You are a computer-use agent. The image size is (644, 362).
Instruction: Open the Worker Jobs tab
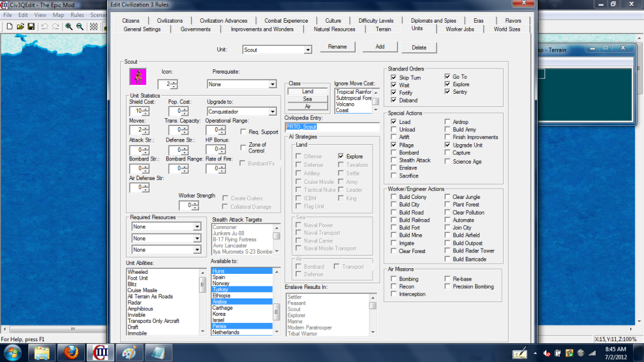click(x=460, y=29)
